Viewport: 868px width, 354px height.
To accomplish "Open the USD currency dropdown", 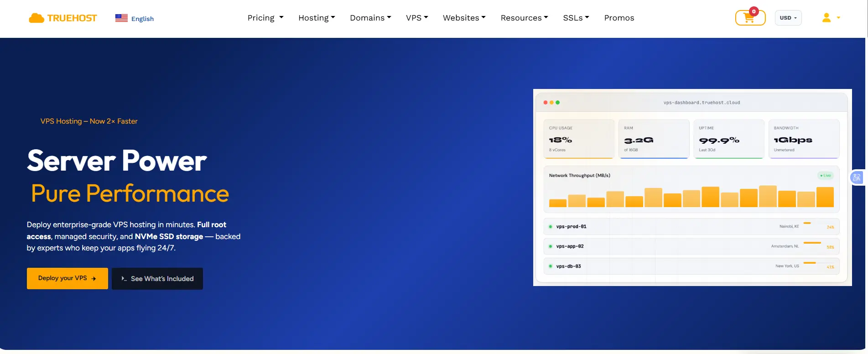I will [788, 18].
